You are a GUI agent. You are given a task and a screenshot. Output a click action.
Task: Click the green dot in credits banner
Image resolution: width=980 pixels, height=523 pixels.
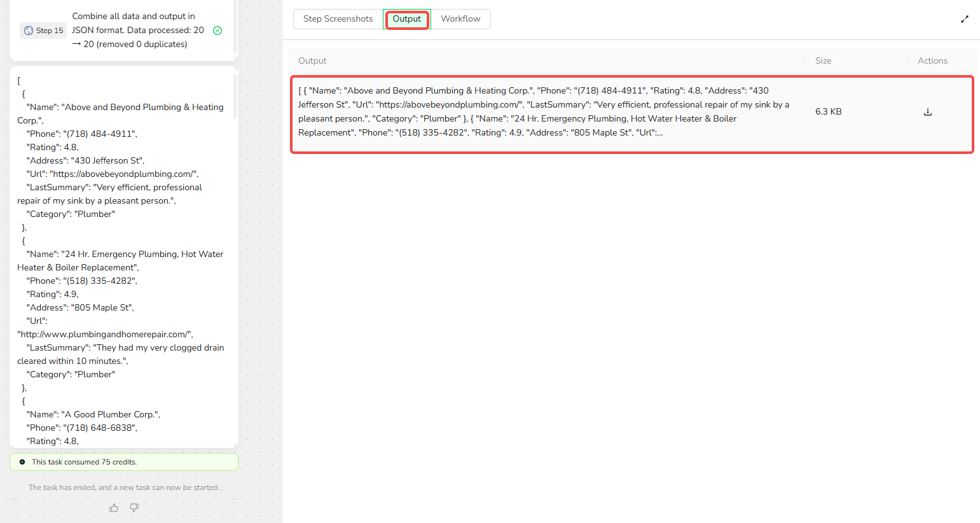pyautogui.click(x=22, y=462)
